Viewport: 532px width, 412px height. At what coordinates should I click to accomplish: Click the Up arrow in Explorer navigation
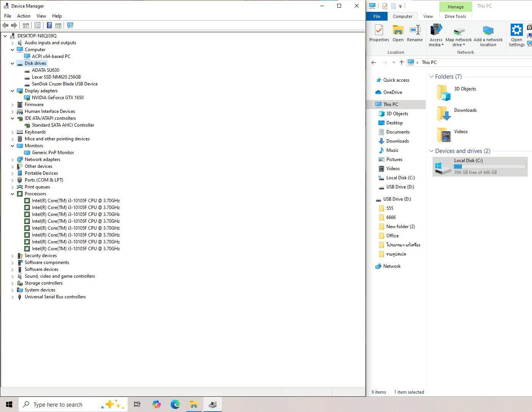click(x=401, y=63)
